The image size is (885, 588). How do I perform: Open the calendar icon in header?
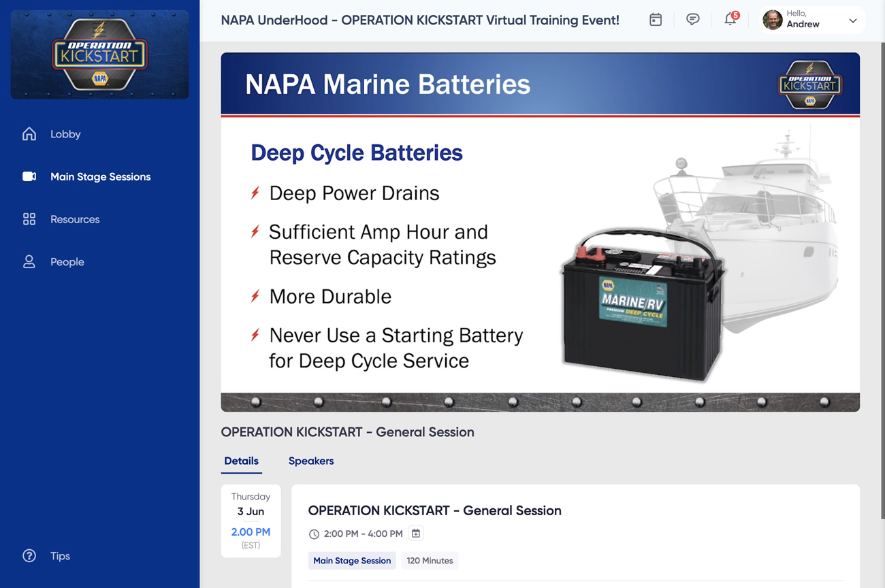coord(656,20)
